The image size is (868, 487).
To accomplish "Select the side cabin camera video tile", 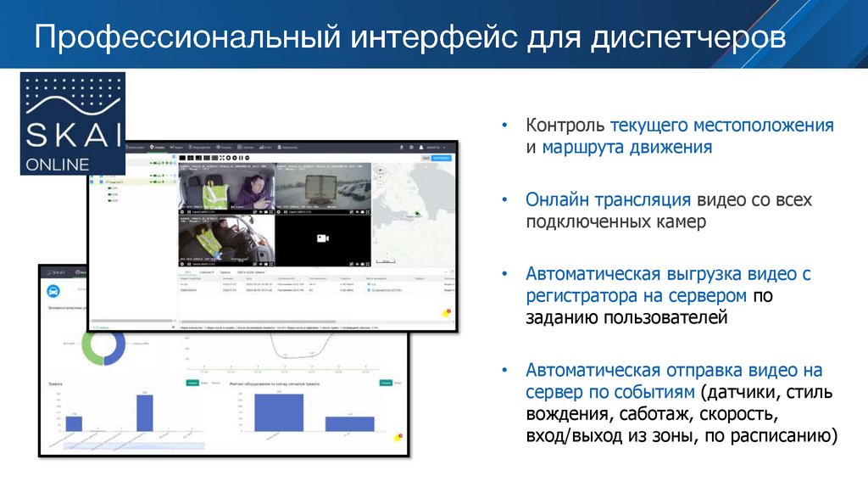I will [226, 237].
